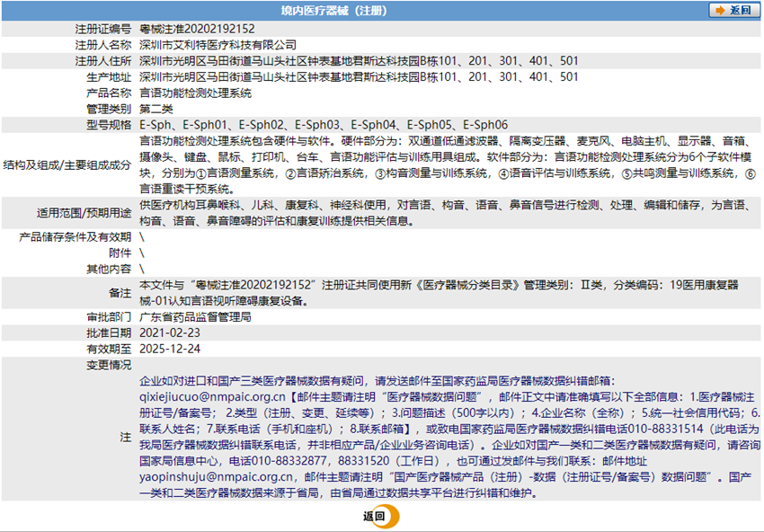Click the label 结构及组成/主要组成成分
Viewport: 764px width, 532px height.
(x=67, y=164)
